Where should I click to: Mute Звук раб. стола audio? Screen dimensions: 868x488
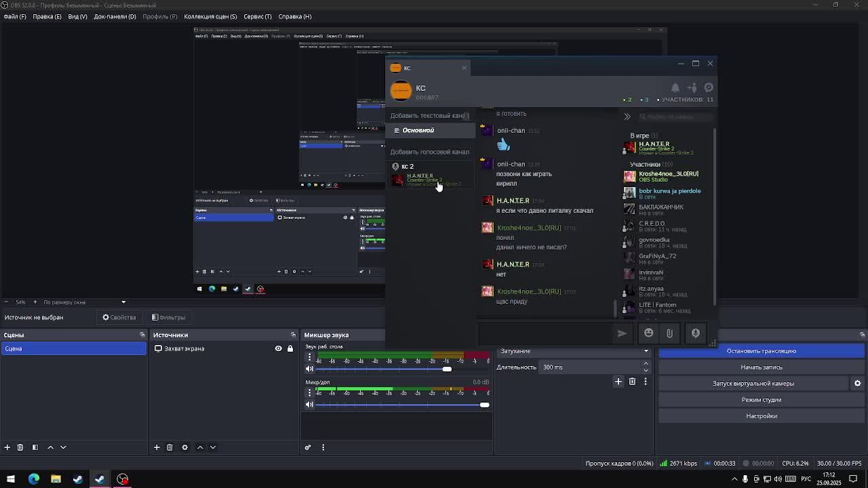pos(310,369)
